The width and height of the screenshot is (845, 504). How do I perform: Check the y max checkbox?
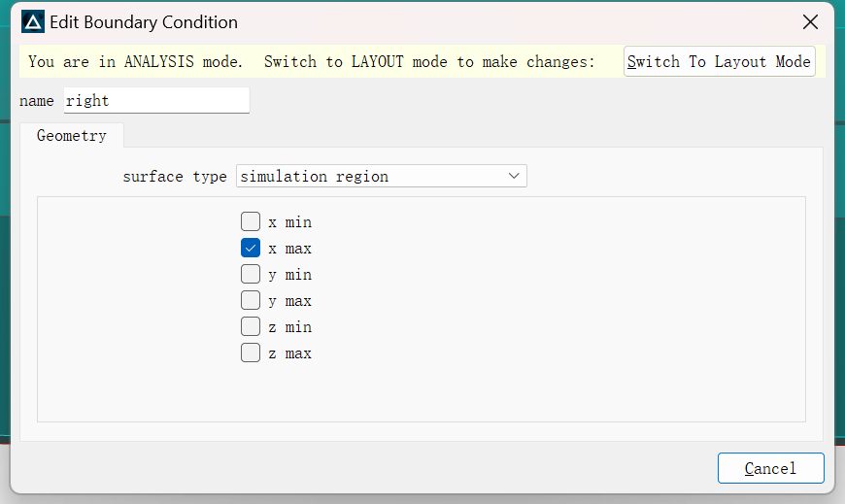251,300
